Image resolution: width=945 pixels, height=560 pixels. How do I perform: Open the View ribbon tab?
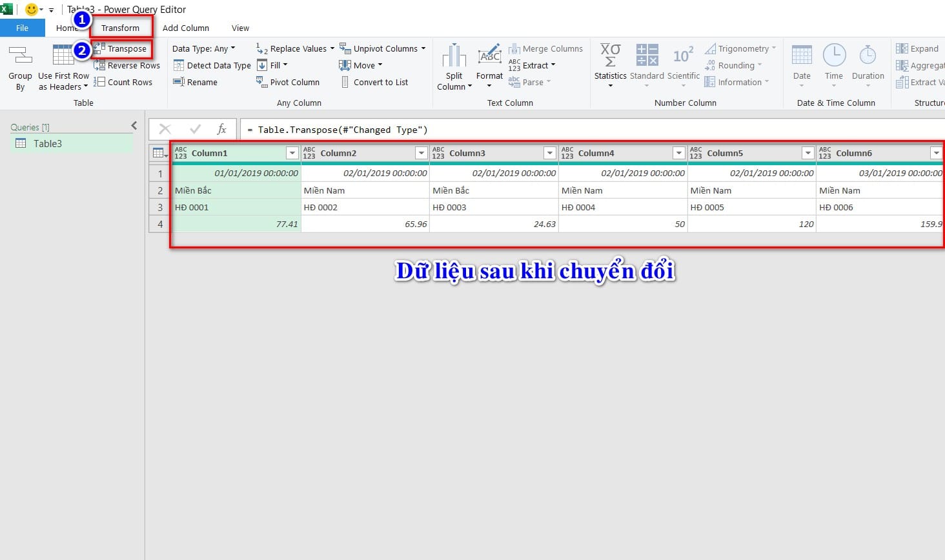point(240,28)
